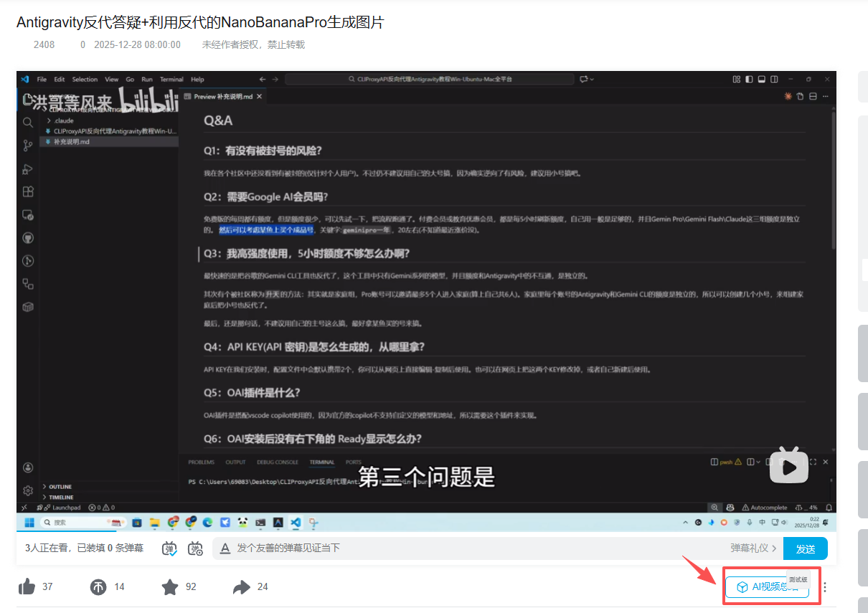Select the Preview 补充说明.md tab
The width and height of the screenshot is (868, 613).
tap(222, 96)
